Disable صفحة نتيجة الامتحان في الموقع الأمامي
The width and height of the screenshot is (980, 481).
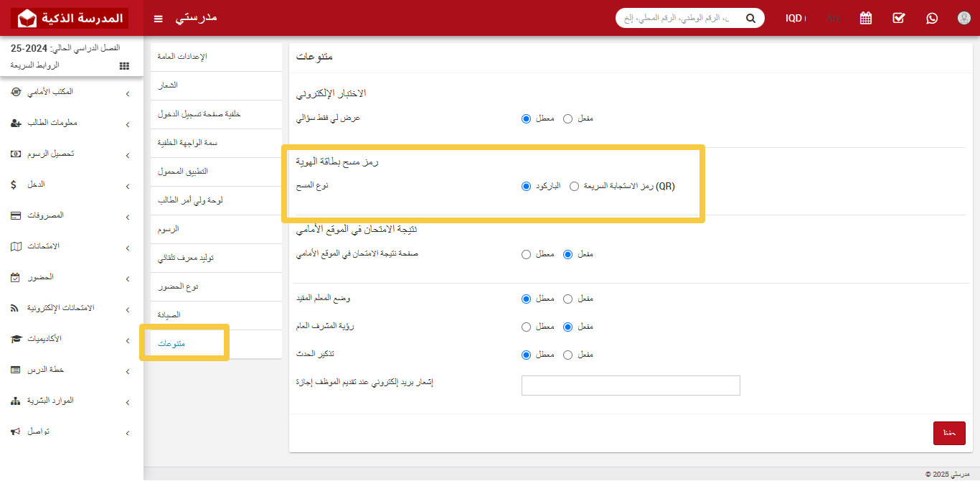point(526,253)
